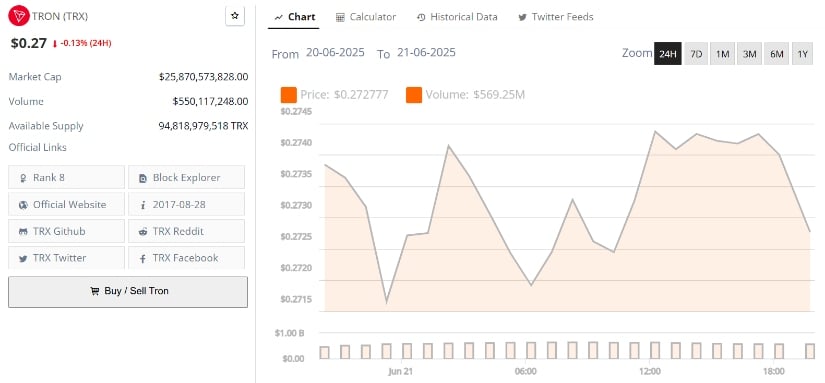Viewport: 825px width, 383px height.
Task: Click the Available Supply value 94,818,979,518 TRX
Action: click(x=204, y=126)
